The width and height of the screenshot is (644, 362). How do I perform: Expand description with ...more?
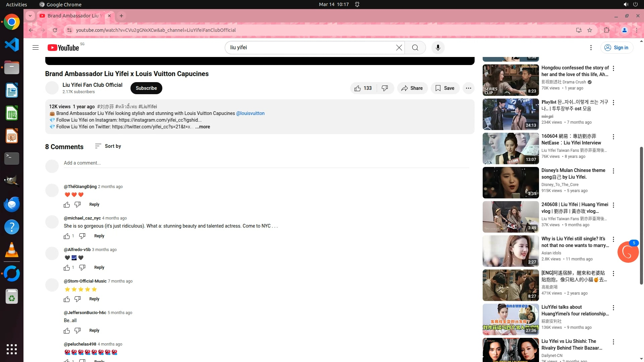coord(203,127)
